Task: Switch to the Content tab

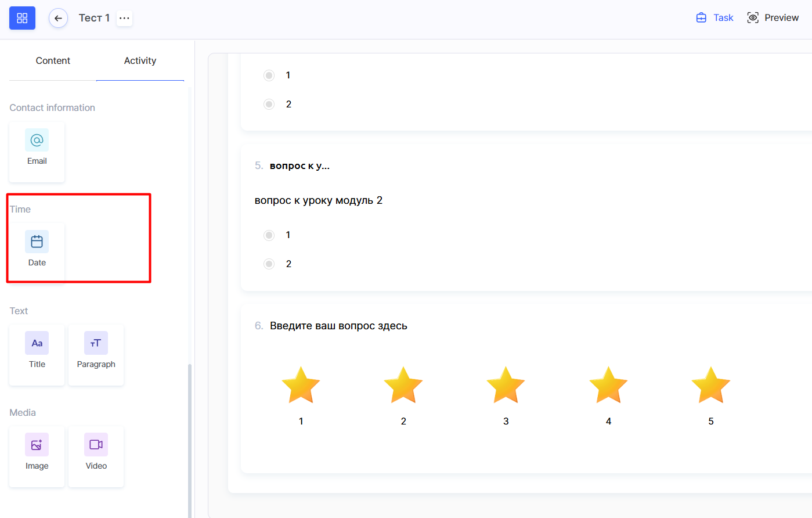Action: tap(53, 60)
